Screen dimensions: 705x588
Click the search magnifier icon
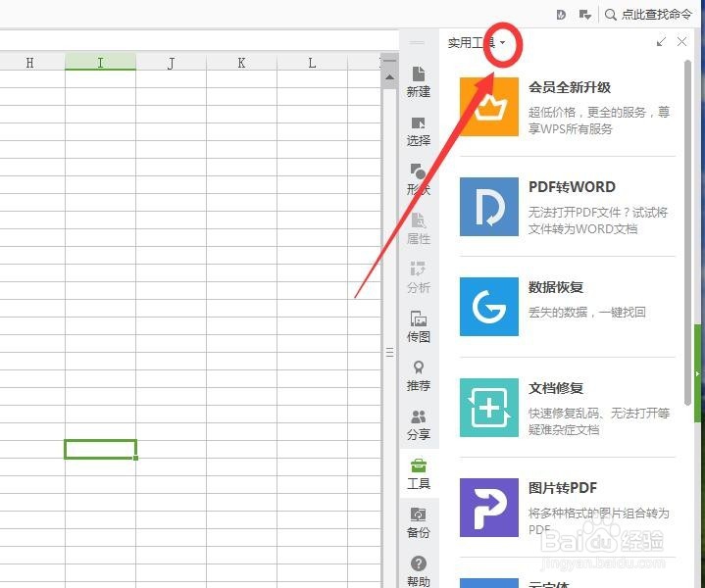[x=610, y=15]
